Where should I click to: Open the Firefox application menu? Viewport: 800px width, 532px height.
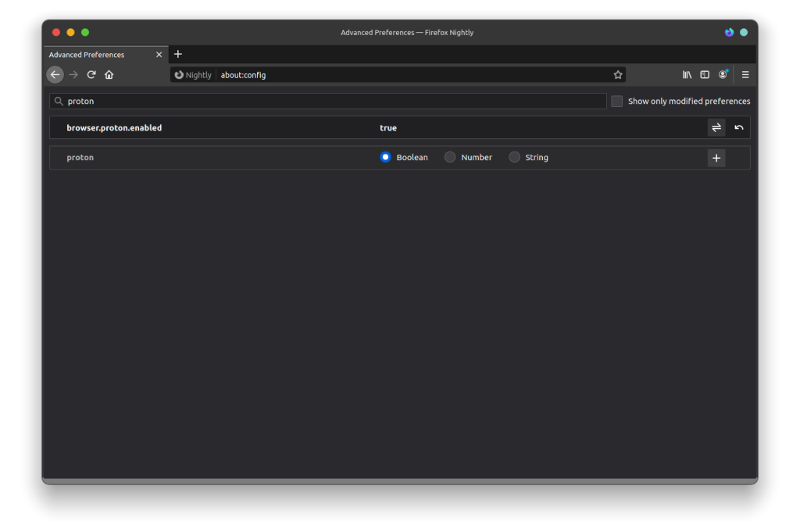[745, 74]
